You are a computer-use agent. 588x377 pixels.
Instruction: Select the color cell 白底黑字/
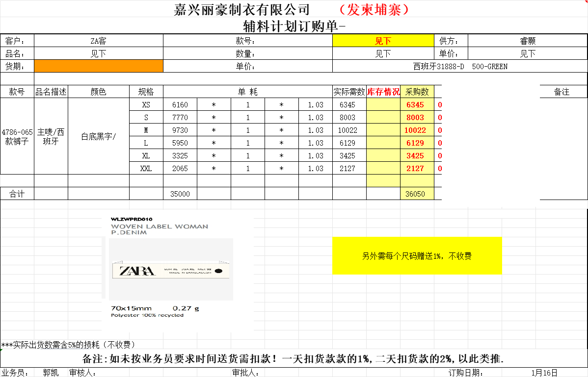coord(99,137)
